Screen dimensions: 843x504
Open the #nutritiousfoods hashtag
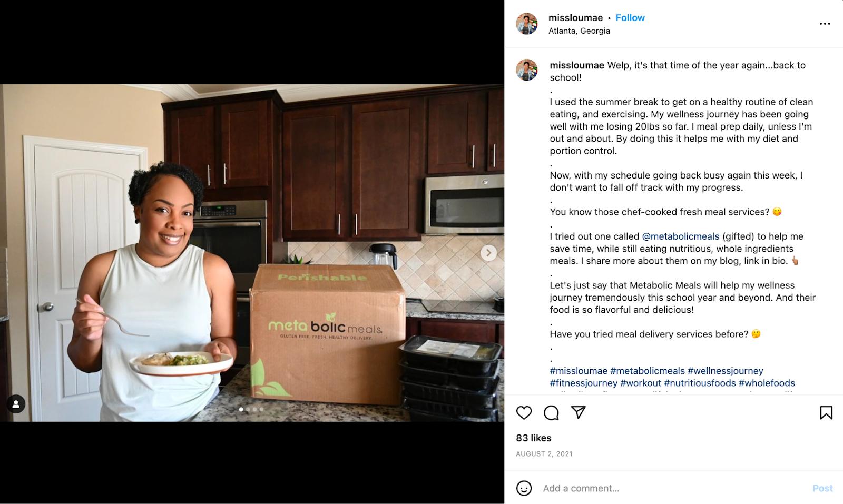pyautogui.click(x=700, y=383)
